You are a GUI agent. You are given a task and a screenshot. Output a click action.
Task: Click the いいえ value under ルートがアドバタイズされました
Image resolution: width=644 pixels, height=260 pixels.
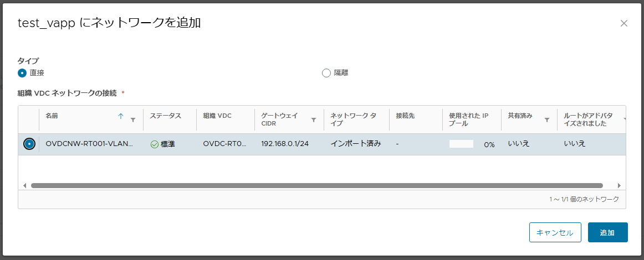coord(575,144)
